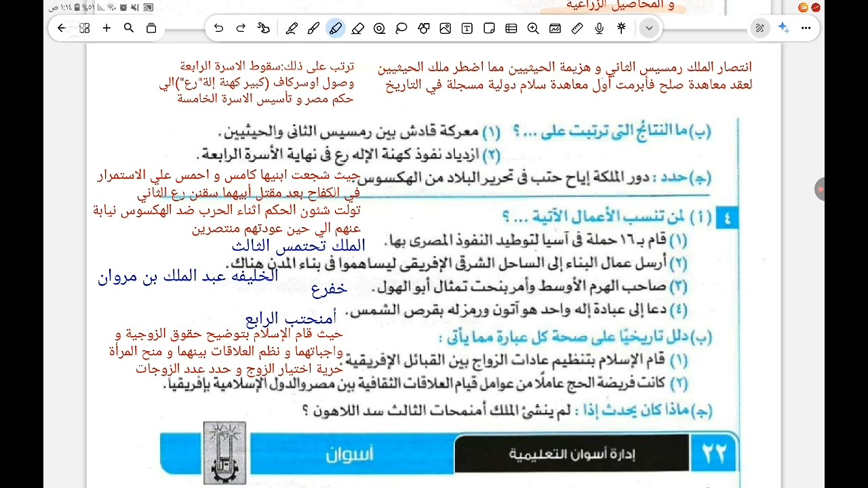The width and height of the screenshot is (868, 488).
Task: Tap question about سد اللاهون
Action: [507, 411]
